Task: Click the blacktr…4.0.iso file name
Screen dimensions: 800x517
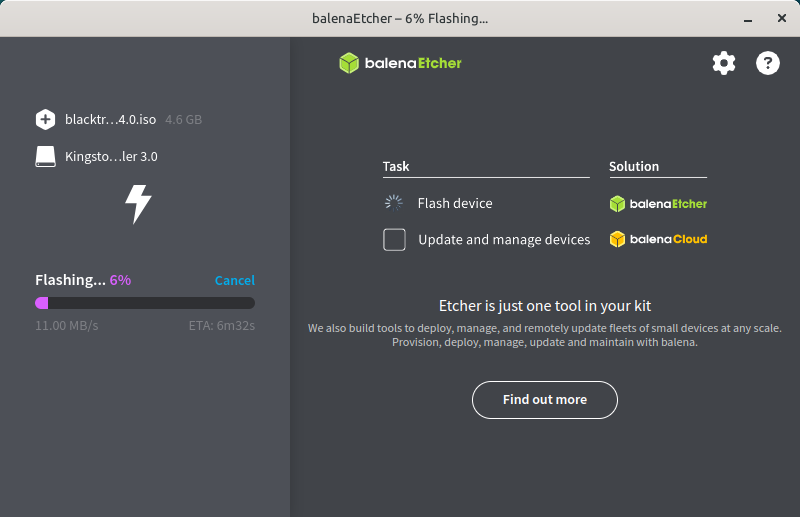Action: pyautogui.click(x=110, y=120)
